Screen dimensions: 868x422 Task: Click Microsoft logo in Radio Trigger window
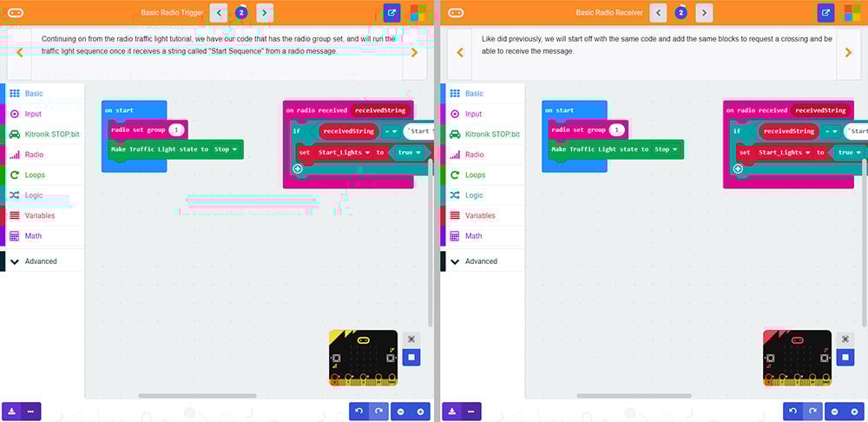pos(418,13)
